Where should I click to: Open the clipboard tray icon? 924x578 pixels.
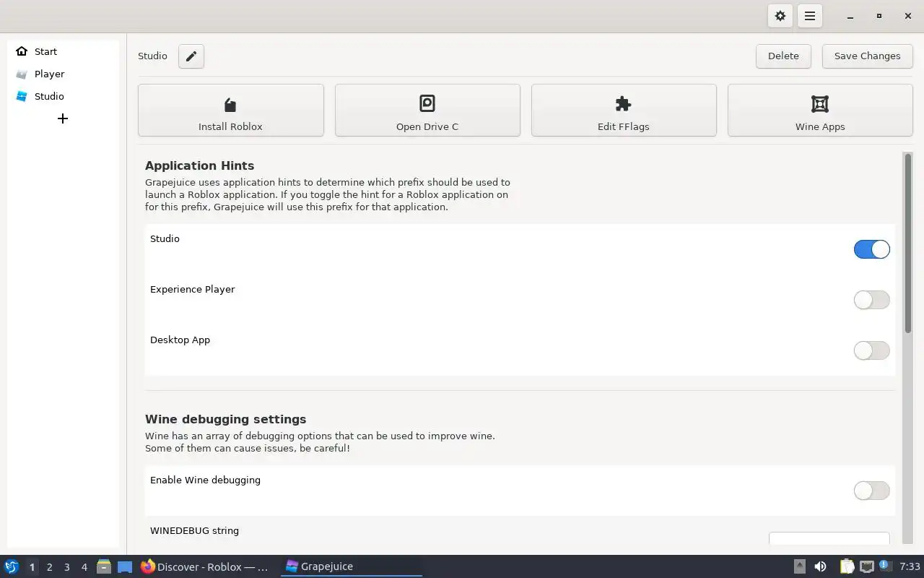[847, 566]
